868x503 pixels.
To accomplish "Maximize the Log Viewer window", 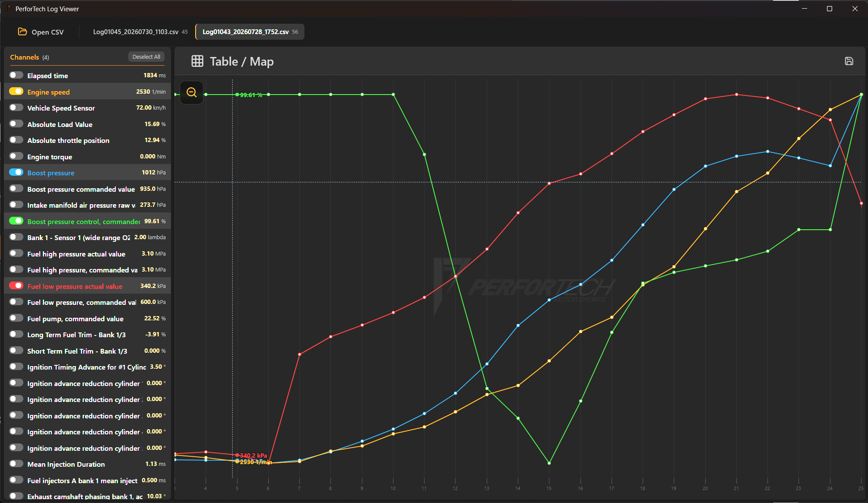I will 830,9.
